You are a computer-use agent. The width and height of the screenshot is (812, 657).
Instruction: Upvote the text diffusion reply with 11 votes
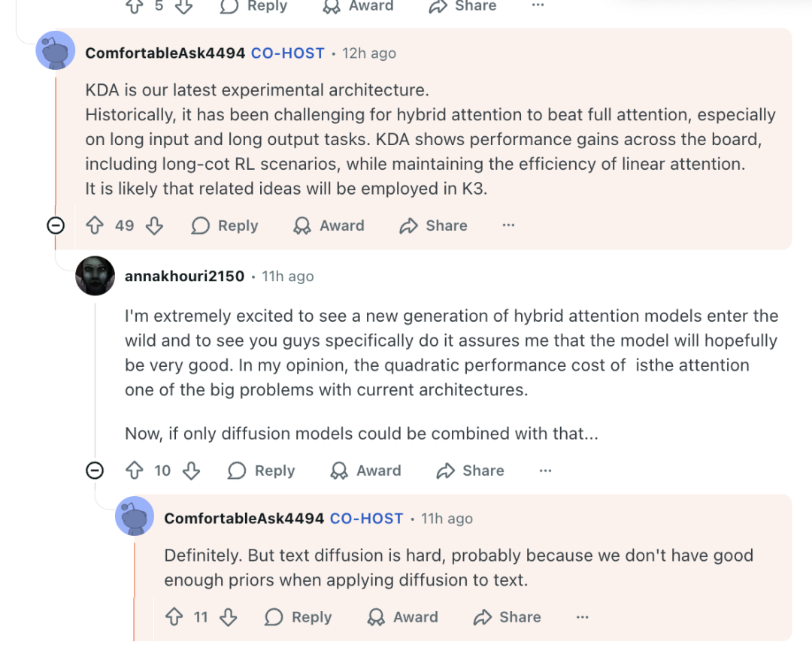pos(174,617)
